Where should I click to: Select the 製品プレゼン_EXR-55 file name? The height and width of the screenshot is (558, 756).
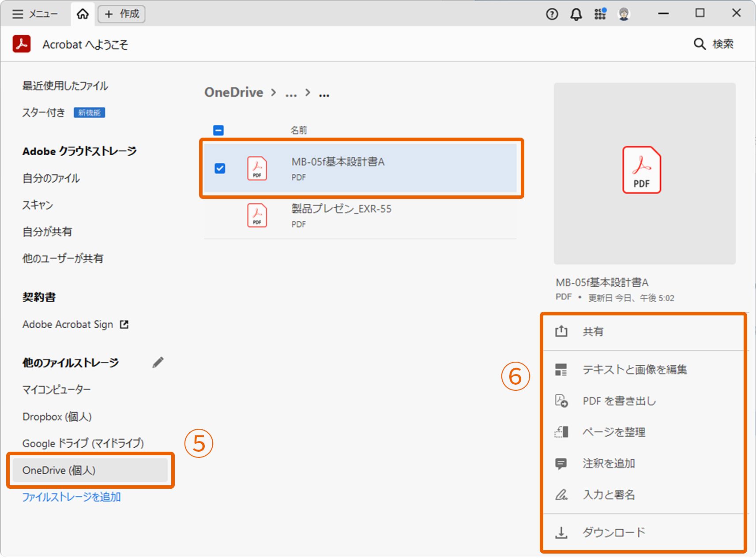click(x=341, y=209)
